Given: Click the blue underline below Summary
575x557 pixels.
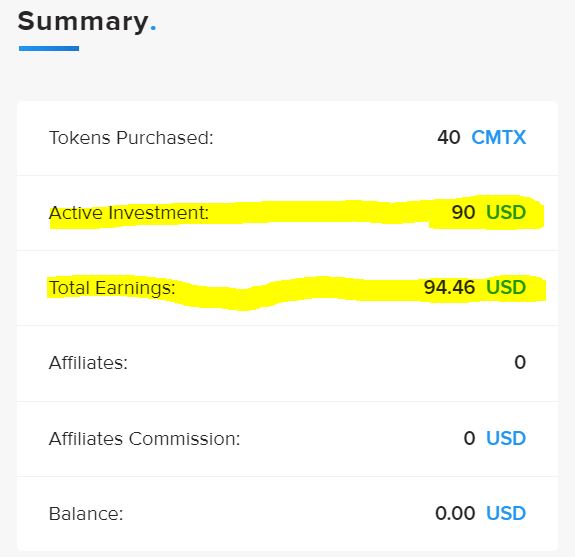Looking at the screenshot, I should (x=49, y=48).
